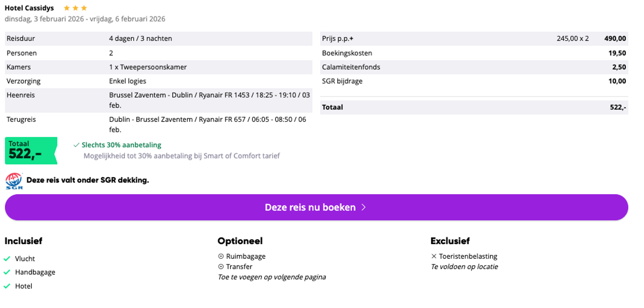Select the Transfer option circle
The image size is (644, 308).
pyautogui.click(x=221, y=267)
